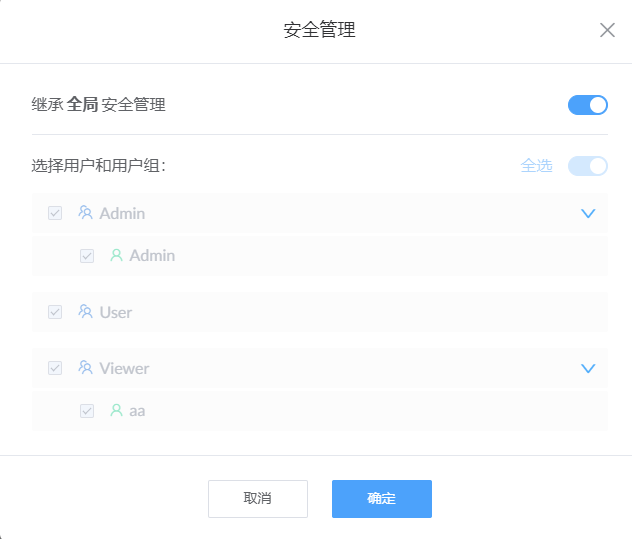Select the checkbox for user aa
Screen dimensions: 632x539
[87, 410]
